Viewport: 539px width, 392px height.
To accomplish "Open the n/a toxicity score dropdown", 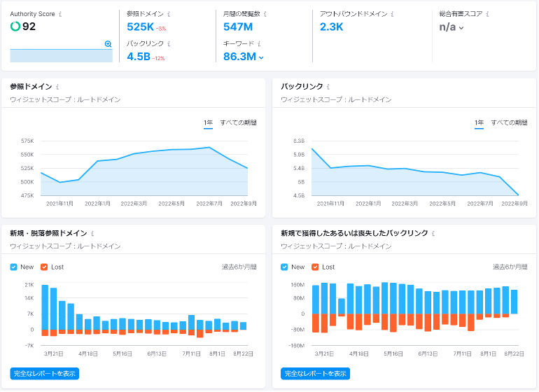I will pyautogui.click(x=461, y=28).
